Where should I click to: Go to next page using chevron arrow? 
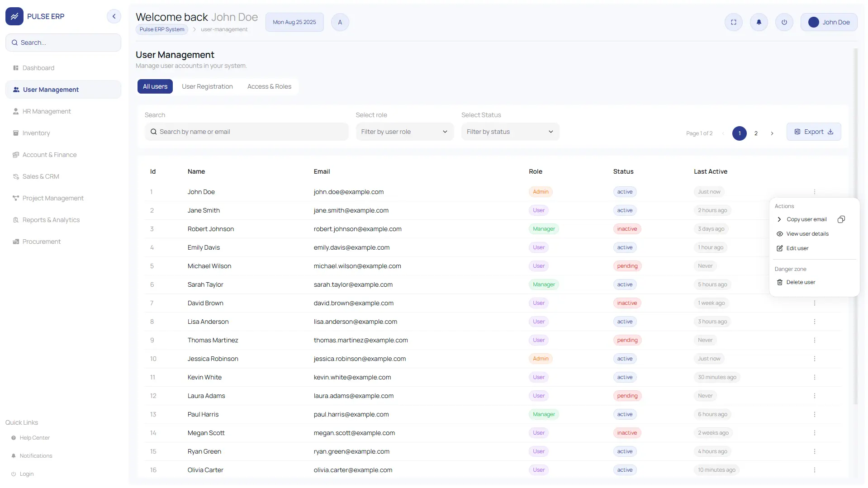772,133
